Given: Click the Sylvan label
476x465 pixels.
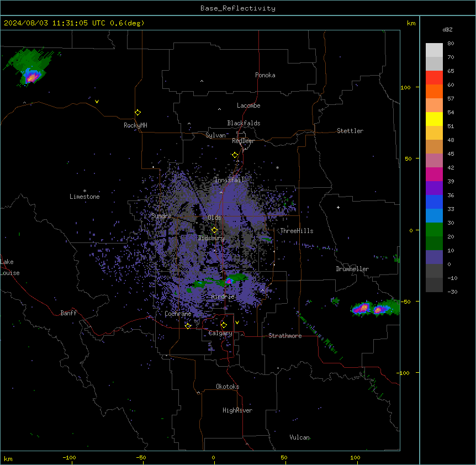Looking at the screenshot, I should [215, 135].
